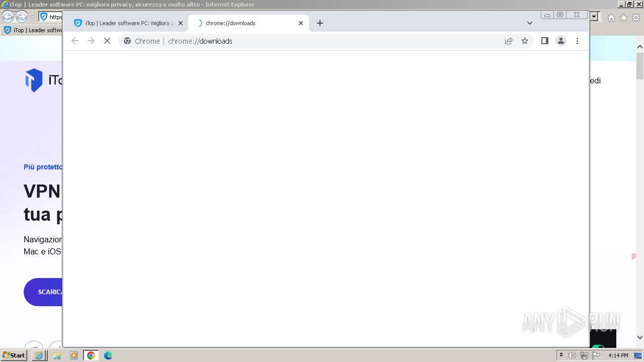Minimize the Chrome window

(x=547, y=15)
